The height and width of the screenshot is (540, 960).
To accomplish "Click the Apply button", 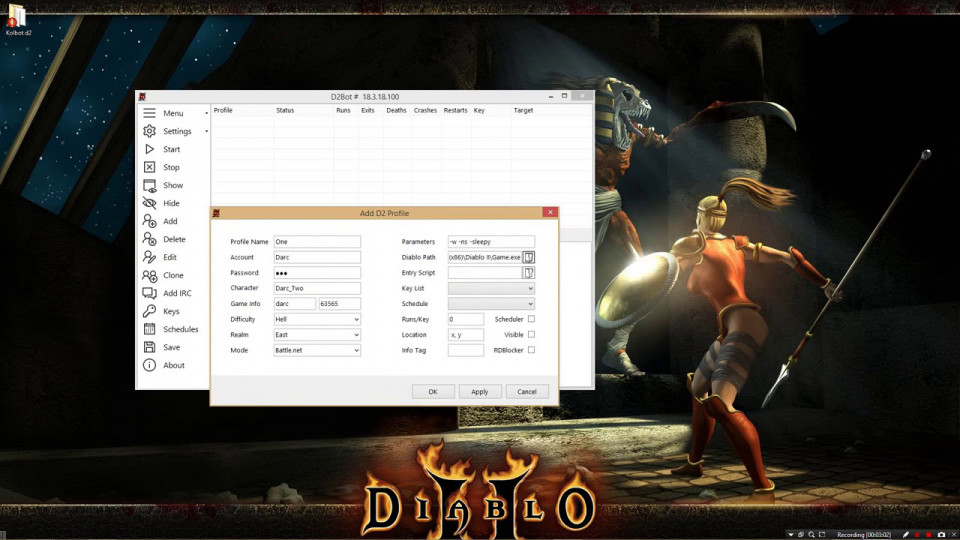I will coord(480,391).
